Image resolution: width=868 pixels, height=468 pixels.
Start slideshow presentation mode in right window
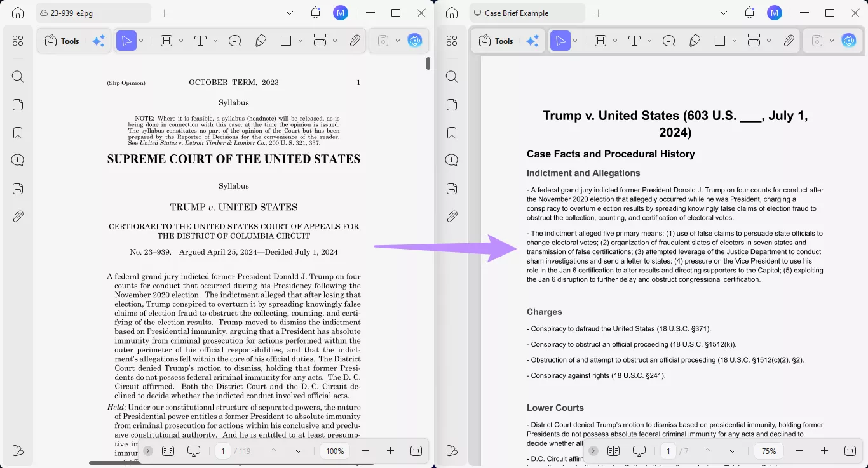639,451
